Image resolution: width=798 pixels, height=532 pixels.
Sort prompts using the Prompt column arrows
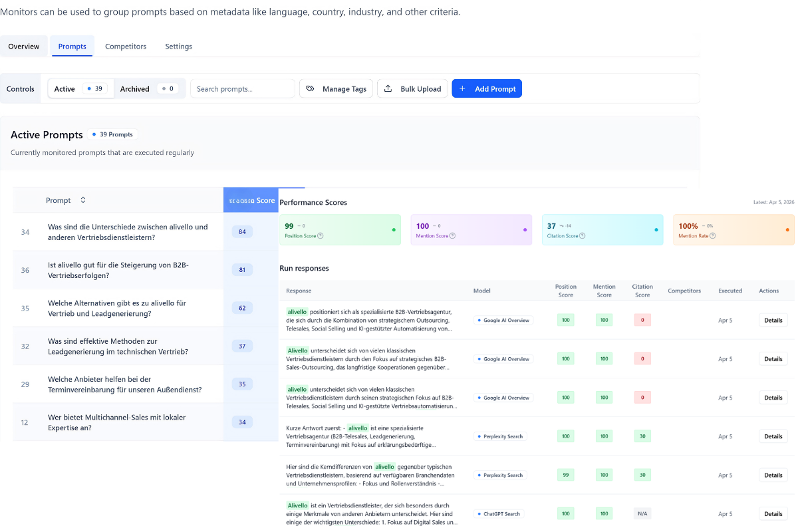click(x=83, y=200)
